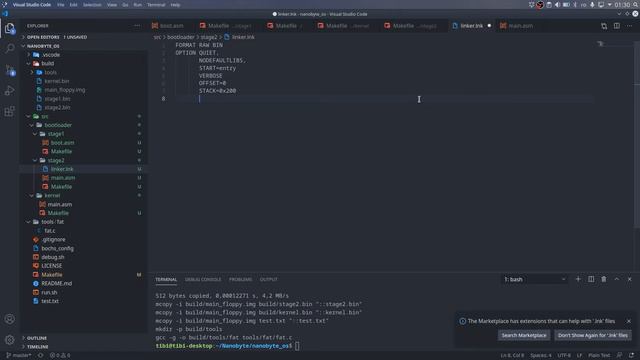Screen dimensions: 640x360
Task: Click the Open Changes compare icon
Action: [604, 26]
